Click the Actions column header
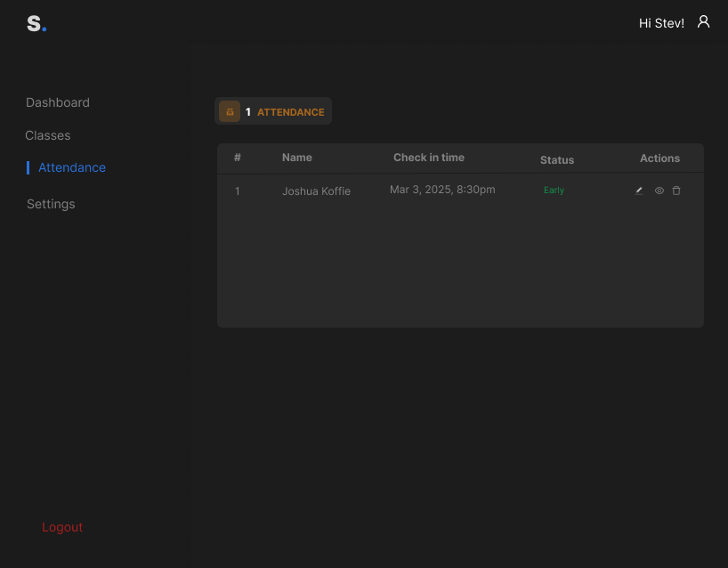 tap(659, 158)
